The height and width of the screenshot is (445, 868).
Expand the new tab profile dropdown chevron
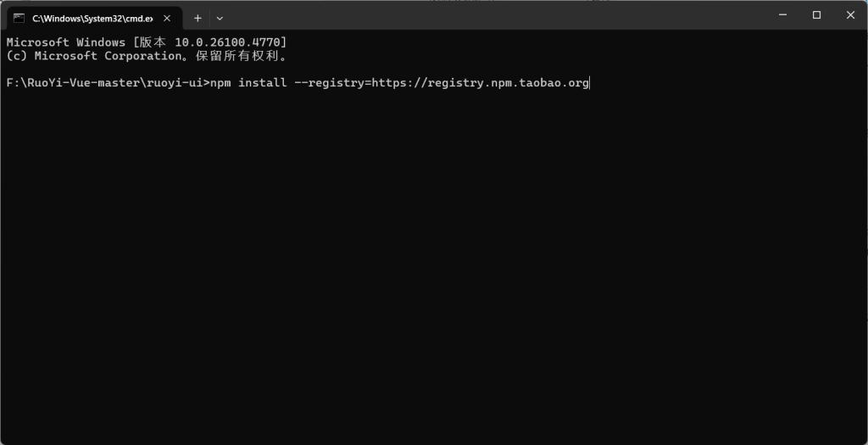[220, 18]
